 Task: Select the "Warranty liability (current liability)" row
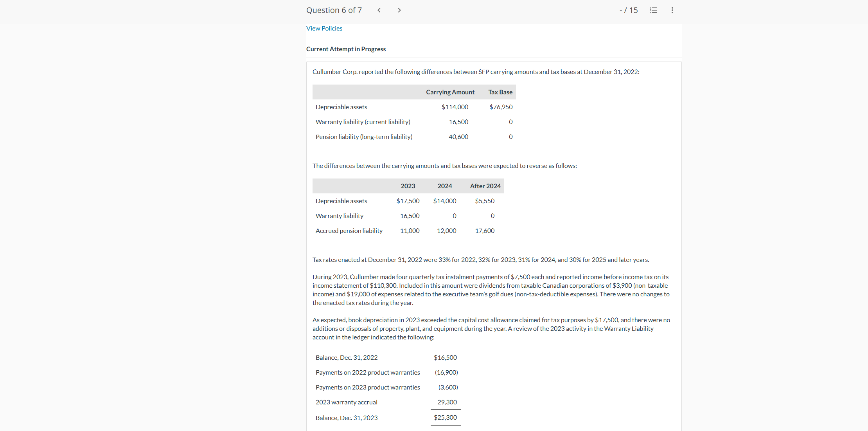pyautogui.click(x=363, y=122)
